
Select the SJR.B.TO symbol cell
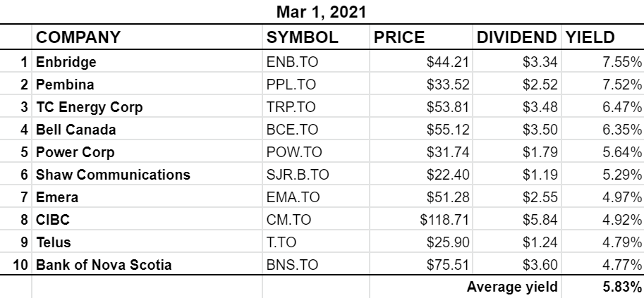[315, 175]
